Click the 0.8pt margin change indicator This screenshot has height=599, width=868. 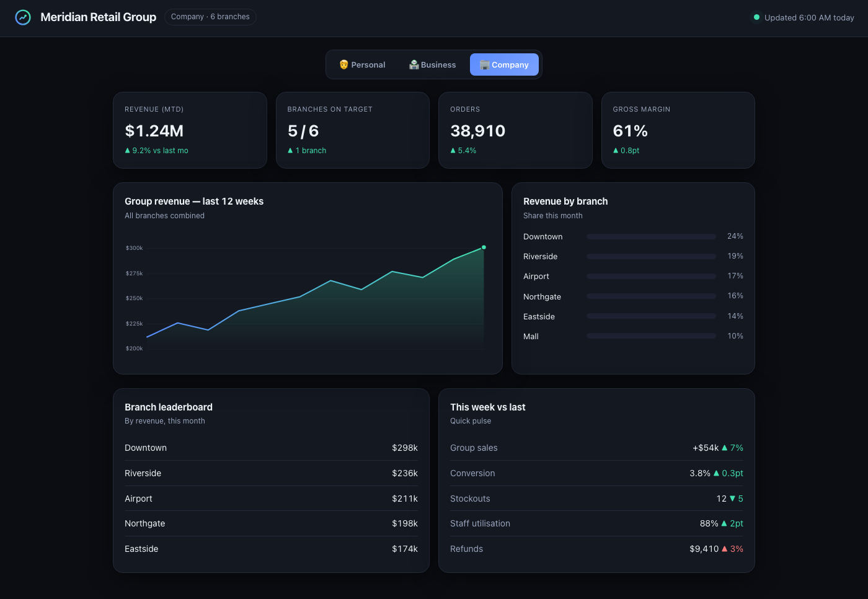[626, 151]
